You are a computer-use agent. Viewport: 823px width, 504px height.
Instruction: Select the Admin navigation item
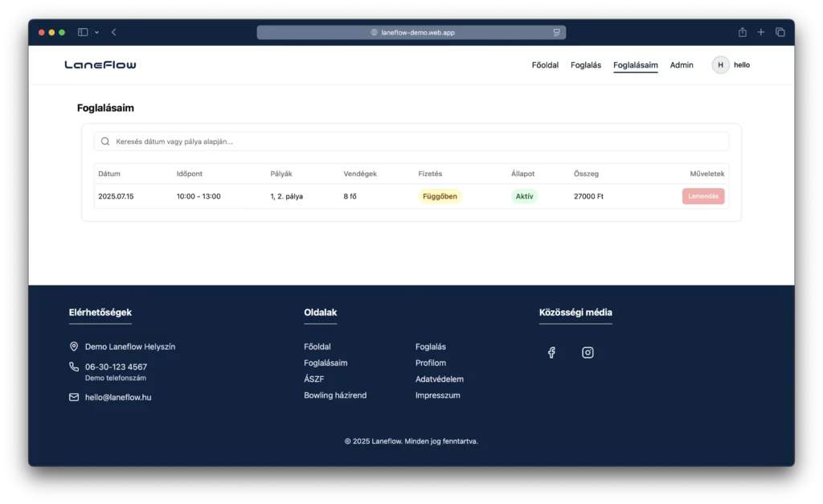[682, 65]
